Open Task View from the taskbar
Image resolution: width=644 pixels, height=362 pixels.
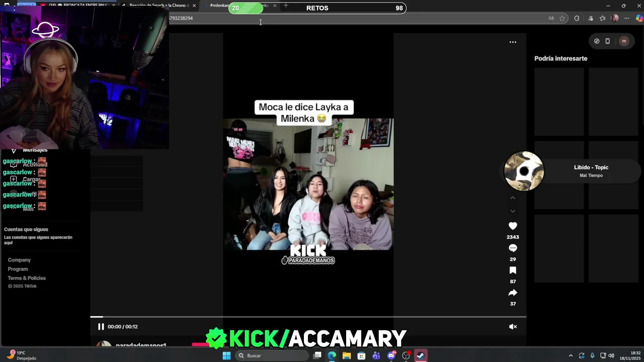317,355
